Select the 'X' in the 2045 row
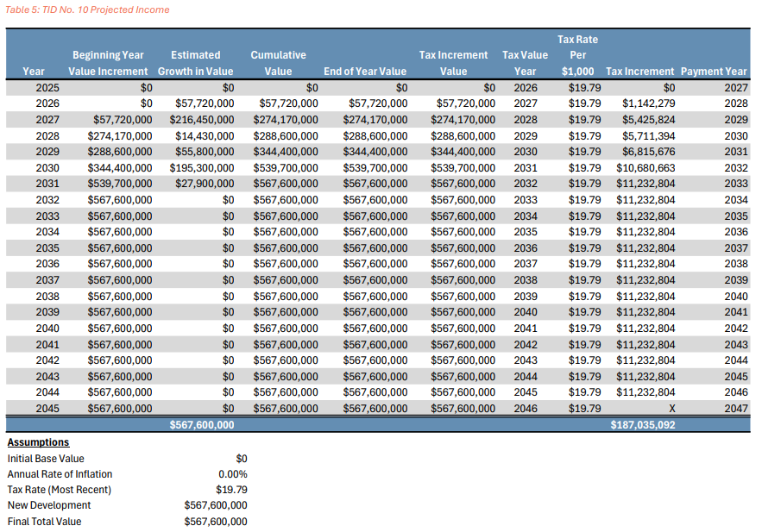The image size is (762, 532). (x=671, y=409)
